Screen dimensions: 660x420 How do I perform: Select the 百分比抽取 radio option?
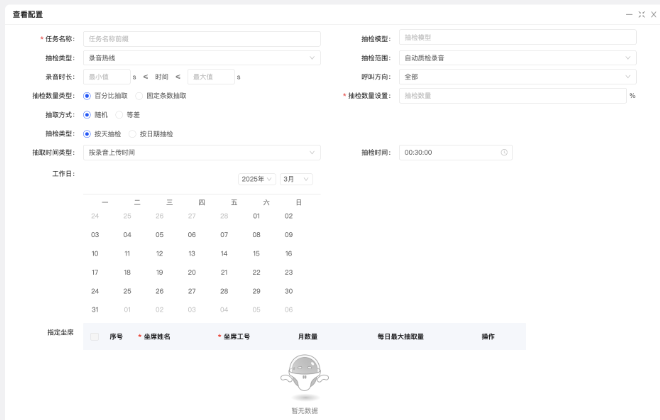click(x=87, y=95)
